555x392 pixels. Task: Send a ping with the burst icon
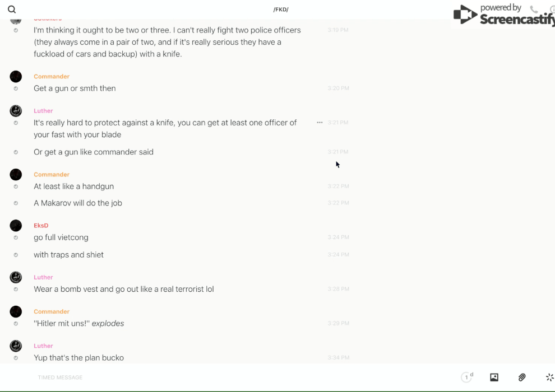(x=549, y=377)
